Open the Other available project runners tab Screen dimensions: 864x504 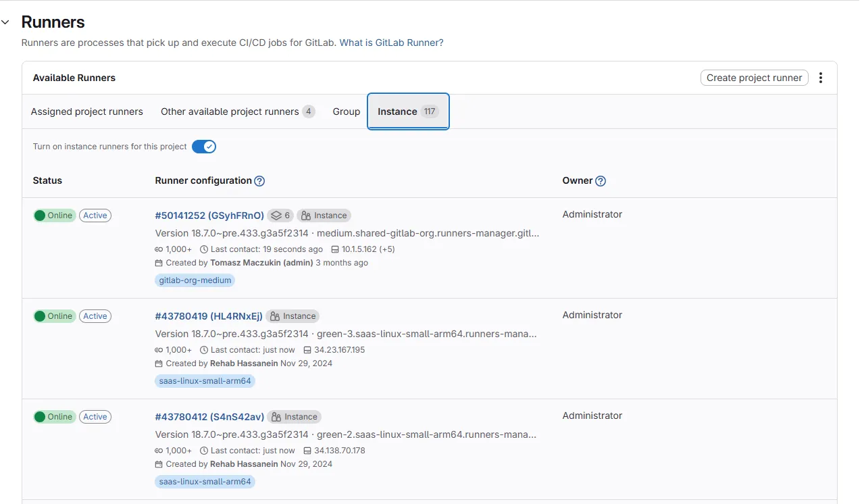point(237,111)
